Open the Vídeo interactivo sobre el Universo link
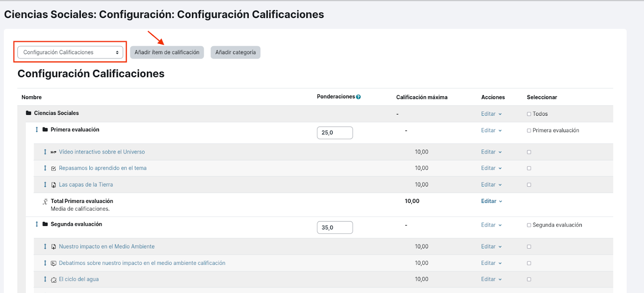The width and height of the screenshot is (644, 293). 102,152
